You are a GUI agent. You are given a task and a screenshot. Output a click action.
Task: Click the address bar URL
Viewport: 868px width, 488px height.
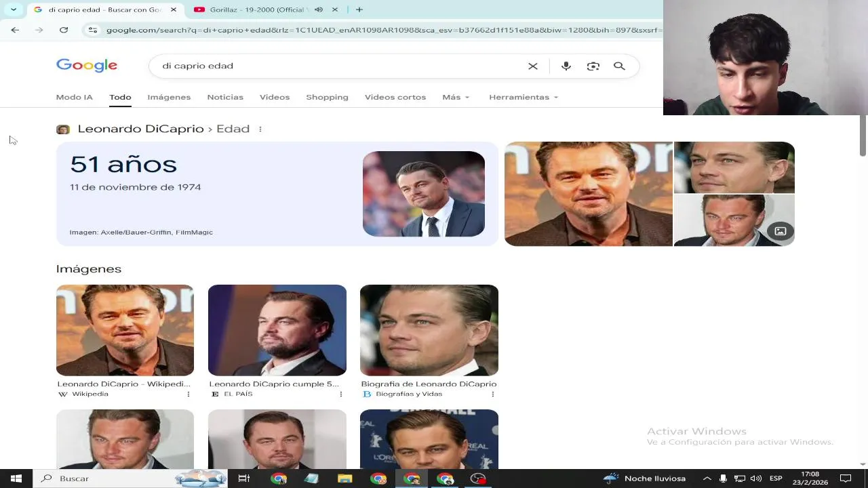[x=384, y=30]
